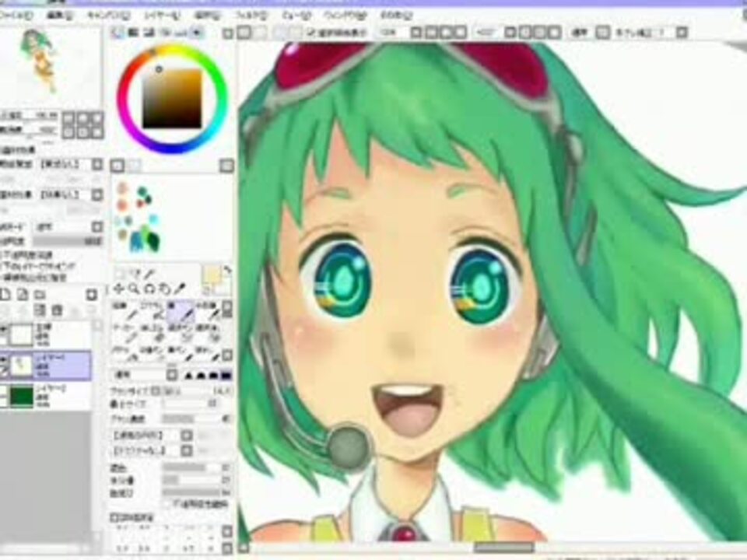The width and height of the screenshot is (747, 560).
Task: Click the canvas horizontal scrollbar
Action: tap(503, 548)
